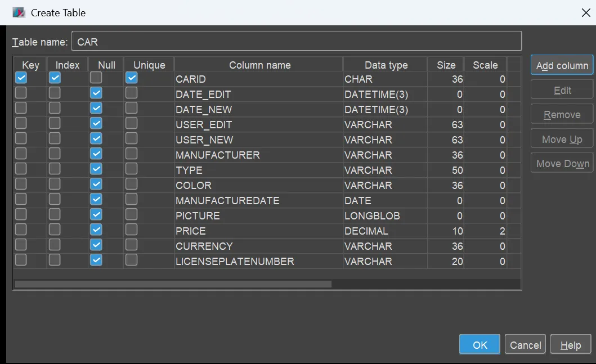The height and width of the screenshot is (364, 596).
Task: Uncheck the Index checkbox for CARID
Action: 55,78
